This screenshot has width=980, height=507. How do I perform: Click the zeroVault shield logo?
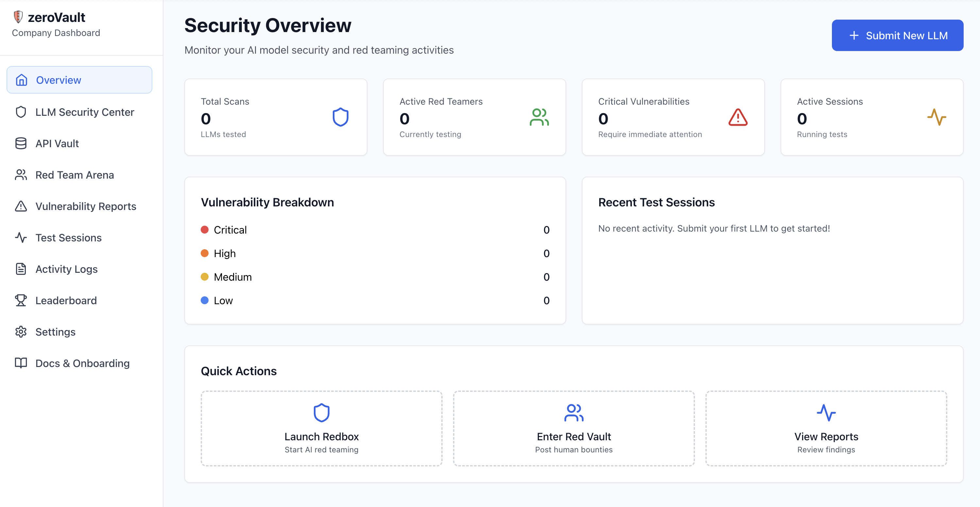(x=18, y=17)
